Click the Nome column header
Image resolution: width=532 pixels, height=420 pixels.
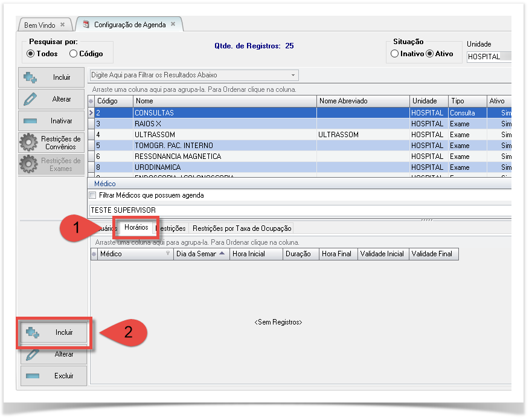[225, 101]
